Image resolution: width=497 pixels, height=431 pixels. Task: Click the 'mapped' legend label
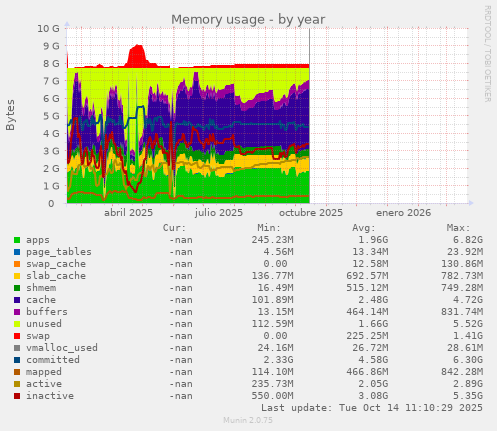[x=44, y=372]
